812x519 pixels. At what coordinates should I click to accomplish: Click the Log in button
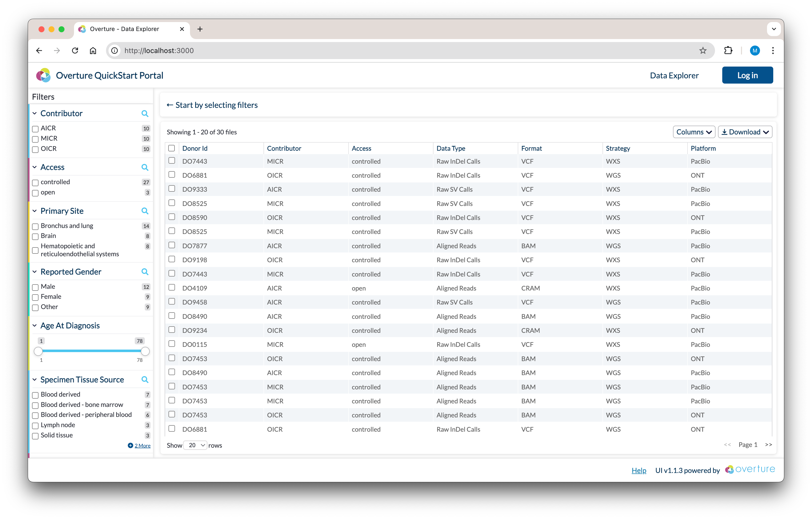tap(747, 76)
